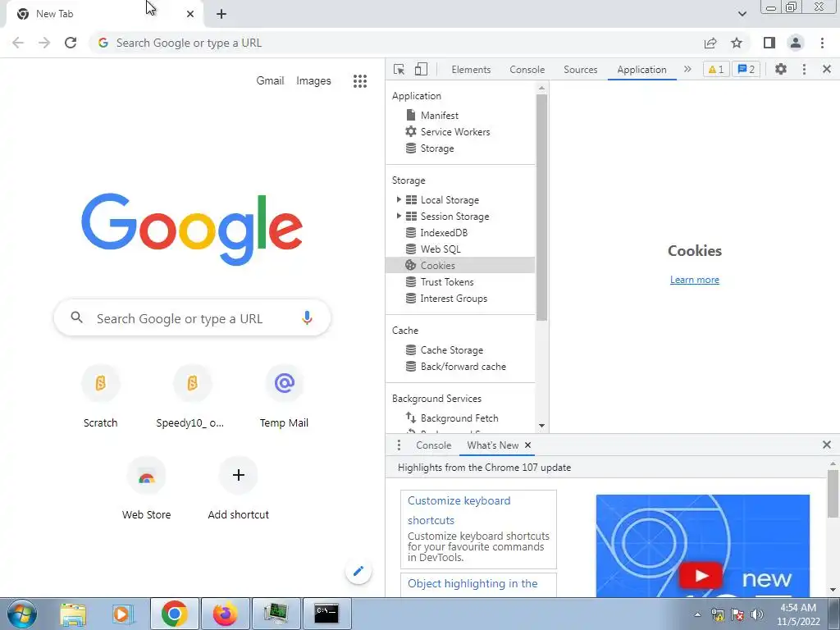Select Back/forward cache entry
This screenshot has height=630, width=840.
point(463,367)
